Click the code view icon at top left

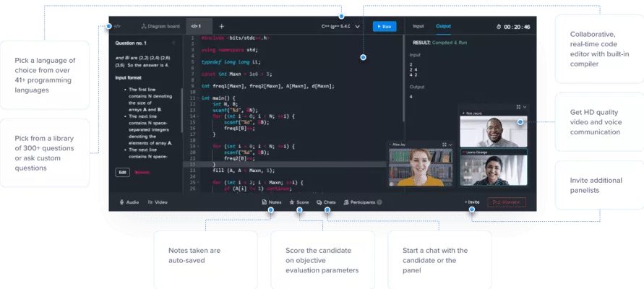click(117, 27)
